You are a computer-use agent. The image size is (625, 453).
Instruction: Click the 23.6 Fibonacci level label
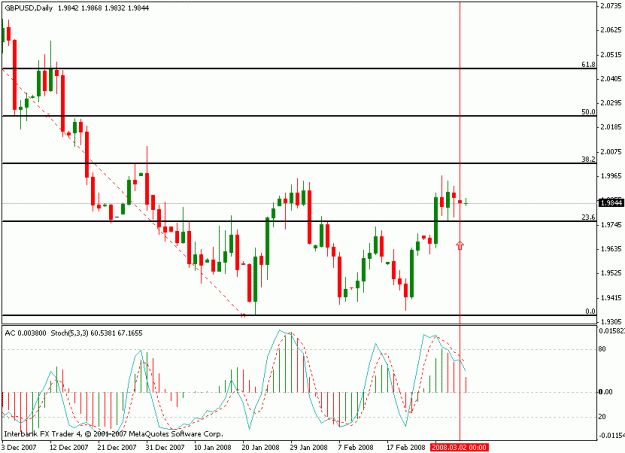(x=588, y=217)
